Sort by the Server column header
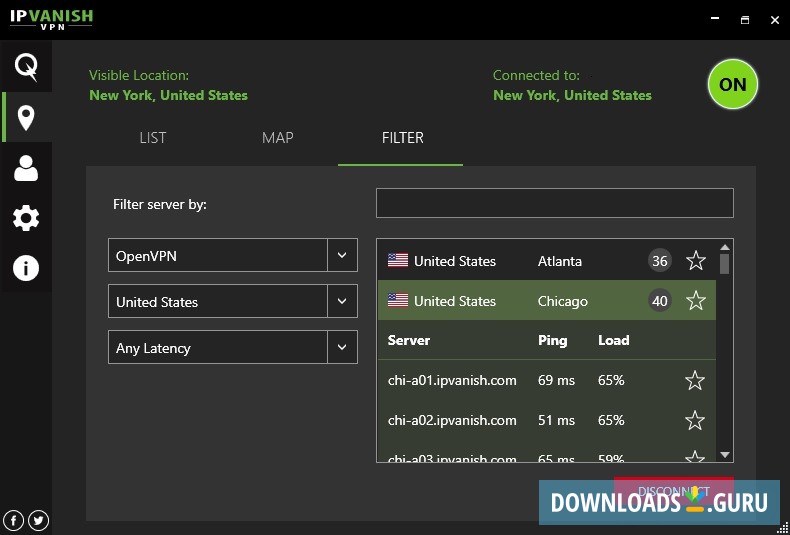This screenshot has width=790, height=535. click(x=409, y=341)
